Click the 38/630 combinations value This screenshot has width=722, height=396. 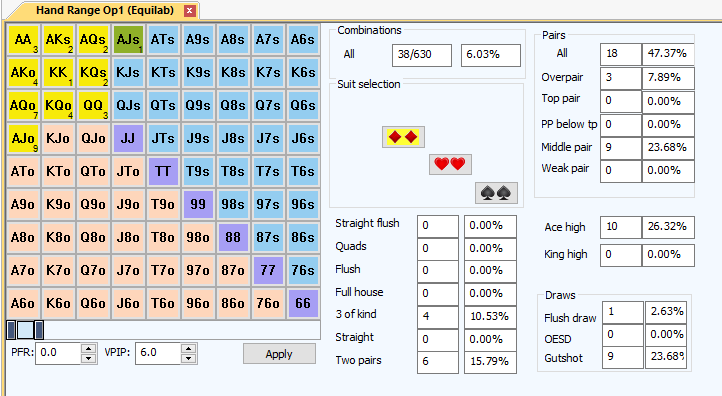(x=422, y=55)
